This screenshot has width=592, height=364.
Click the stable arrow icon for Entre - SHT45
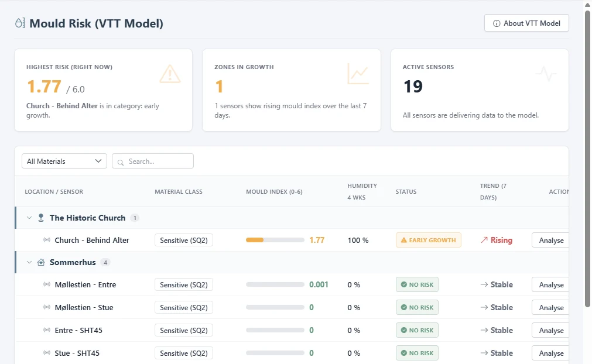pos(484,330)
